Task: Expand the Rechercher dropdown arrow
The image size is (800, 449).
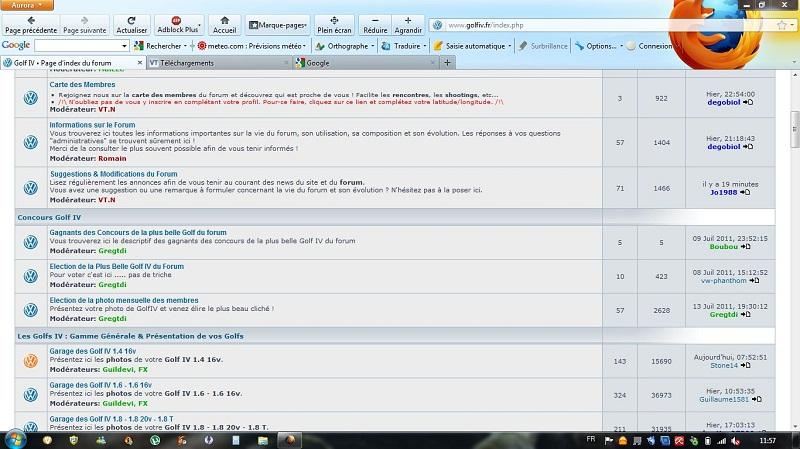Action: [185, 46]
